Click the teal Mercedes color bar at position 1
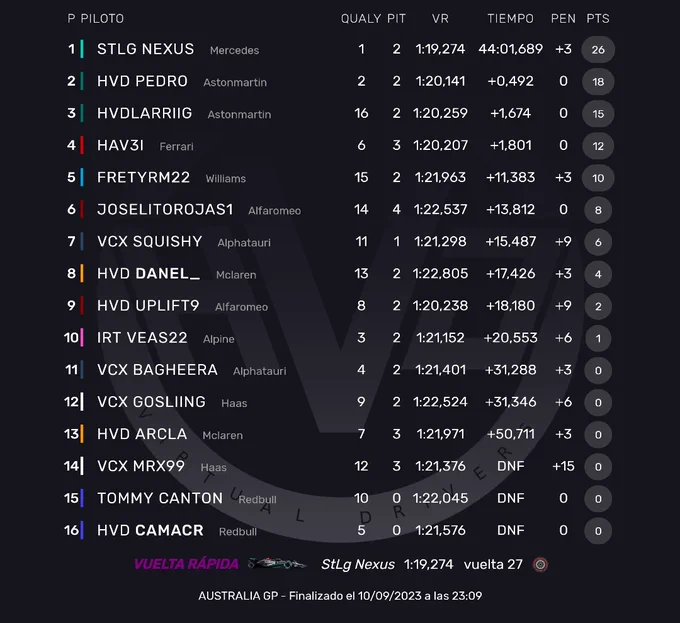 (82, 49)
